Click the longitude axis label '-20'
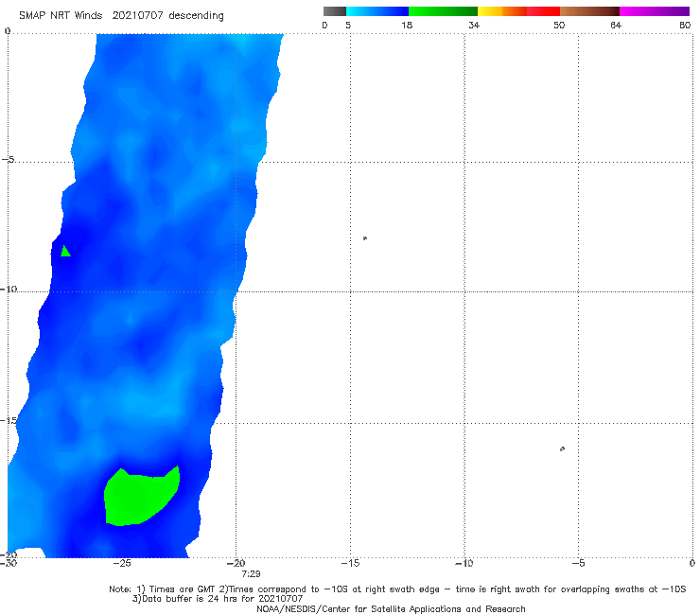Screen dimensions: 700x615 (x=236, y=563)
